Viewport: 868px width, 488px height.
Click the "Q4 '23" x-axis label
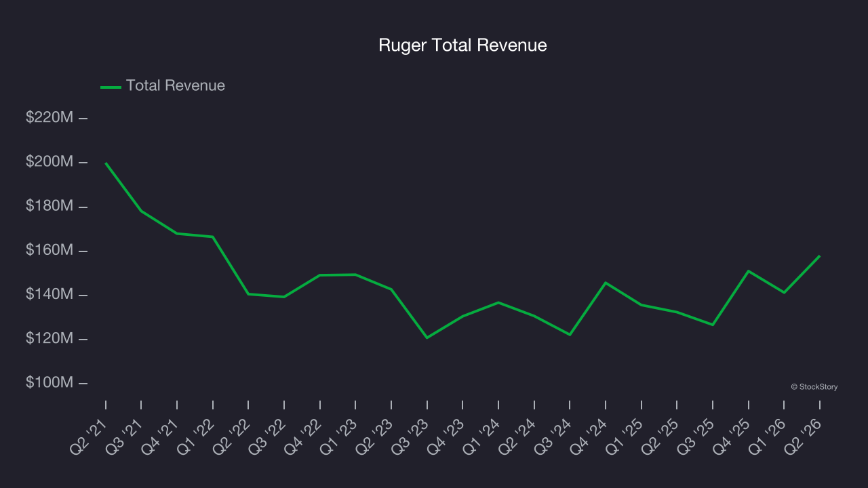[447, 435]
